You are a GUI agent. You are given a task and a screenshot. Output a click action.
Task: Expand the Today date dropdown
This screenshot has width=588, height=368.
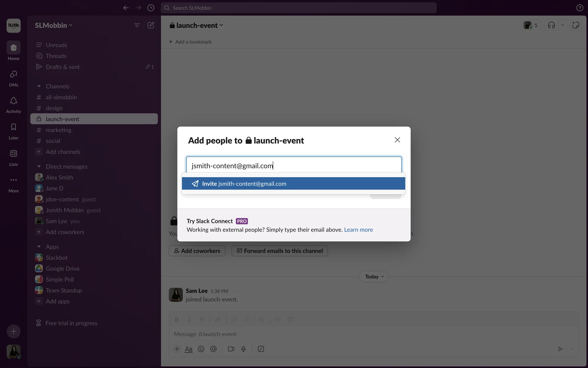[x=374, y=277]
